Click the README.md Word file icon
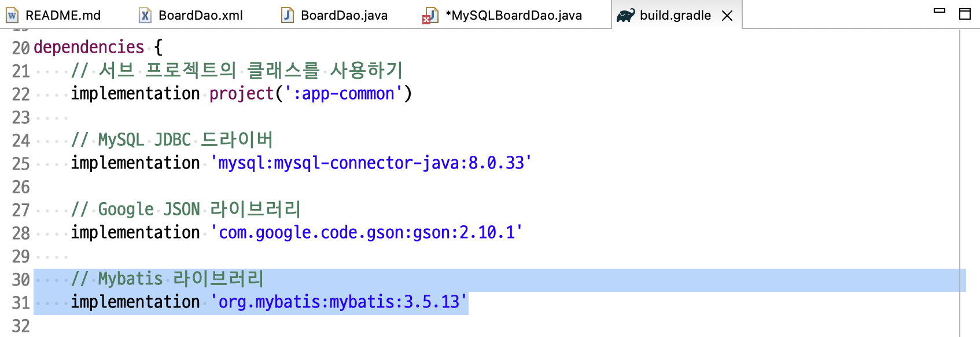Screen dimensions: 980x337 coord(12,16)
